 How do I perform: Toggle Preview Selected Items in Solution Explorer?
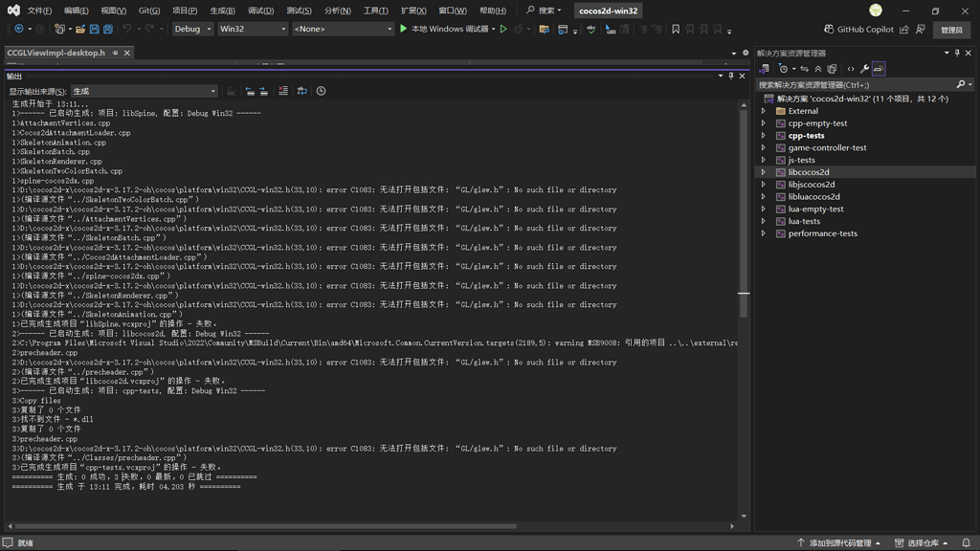tap(879, 69)
